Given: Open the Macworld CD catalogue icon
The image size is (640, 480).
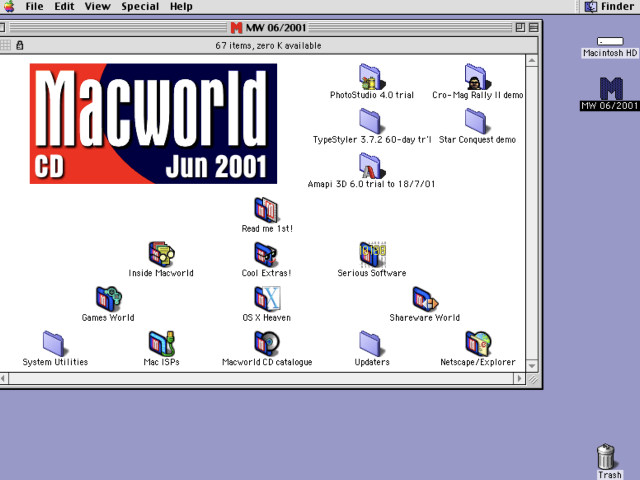Looking at the screenshot, I should [x=267, y=344].
